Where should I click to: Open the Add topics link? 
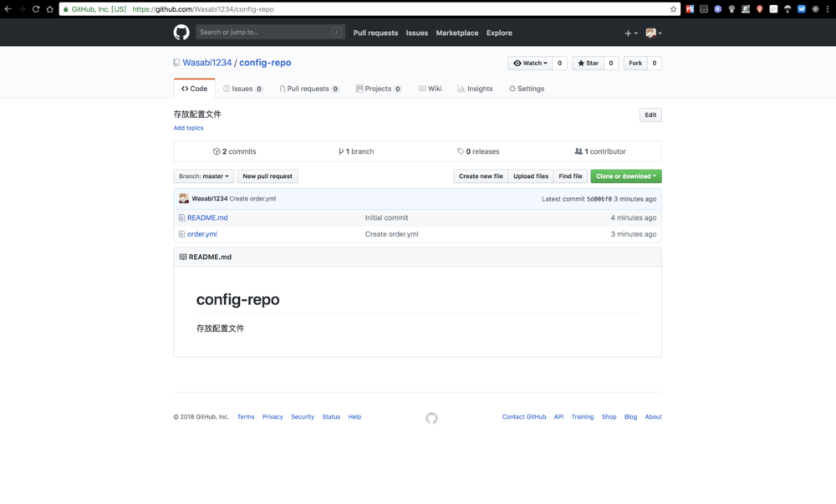click(188, 128)
